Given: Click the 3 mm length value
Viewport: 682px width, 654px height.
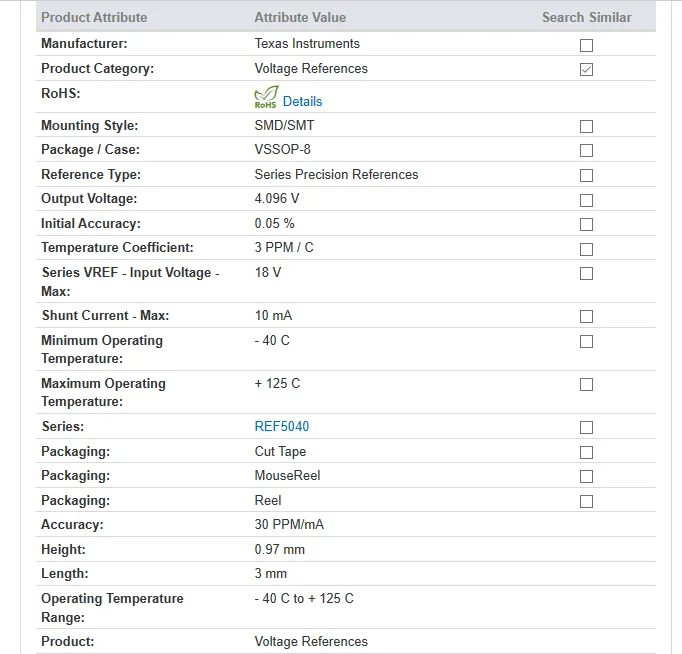Looking at the screenshot, I should [x=271, y=574].
